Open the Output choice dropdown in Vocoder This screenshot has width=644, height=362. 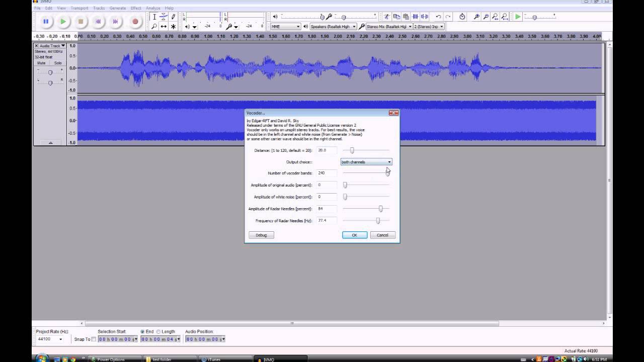coord(366,162)
